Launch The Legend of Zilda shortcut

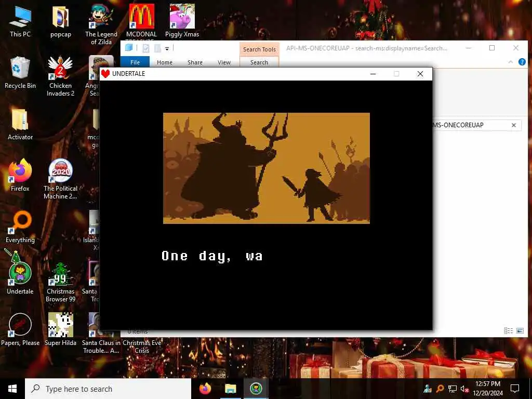[101, 24]
